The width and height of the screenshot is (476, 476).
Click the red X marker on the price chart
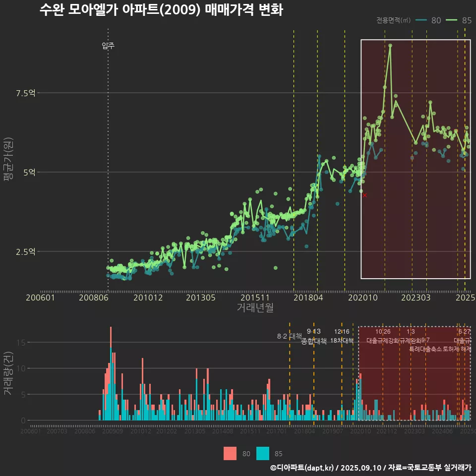coord(364,195)
